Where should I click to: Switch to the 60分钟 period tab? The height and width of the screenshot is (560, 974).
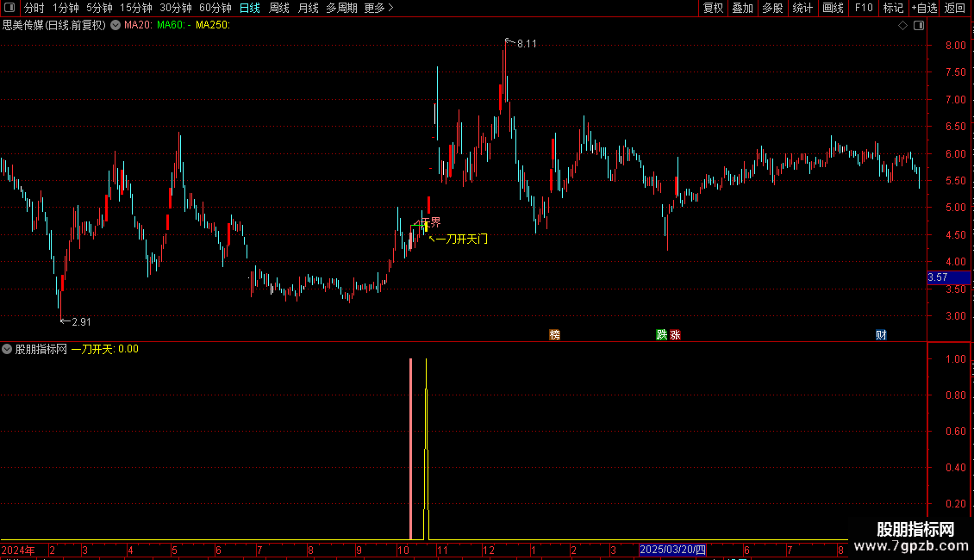(x=215, y=8)
